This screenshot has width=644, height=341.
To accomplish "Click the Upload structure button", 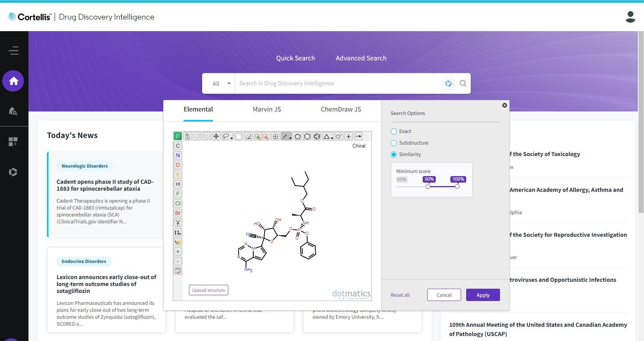I will point(209,290).
